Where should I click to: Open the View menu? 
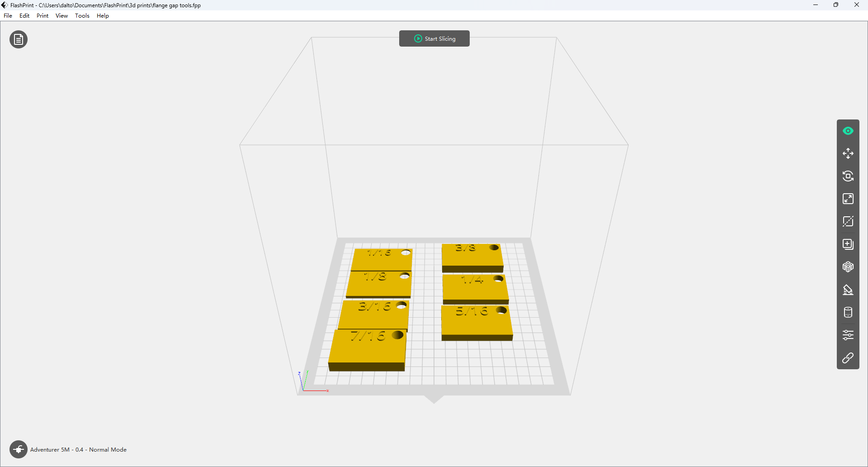(x=61, y=16)
